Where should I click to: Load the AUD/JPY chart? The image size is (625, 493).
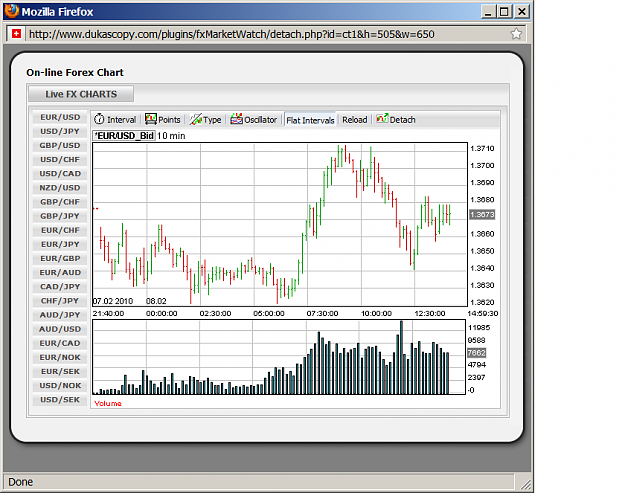(60, 315)
